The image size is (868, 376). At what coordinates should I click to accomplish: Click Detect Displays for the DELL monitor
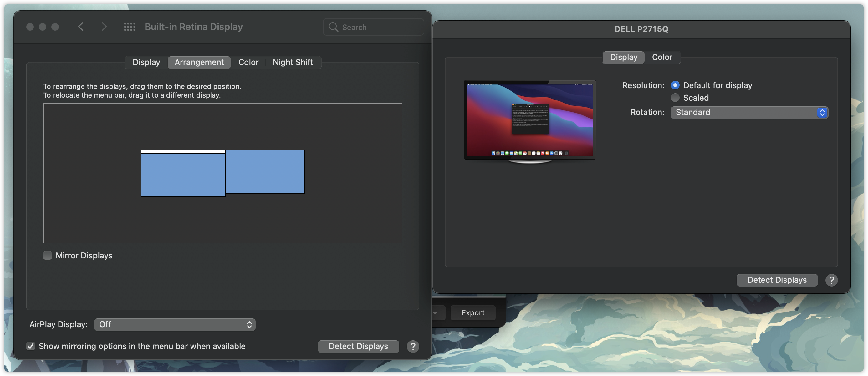pos(777,280)
